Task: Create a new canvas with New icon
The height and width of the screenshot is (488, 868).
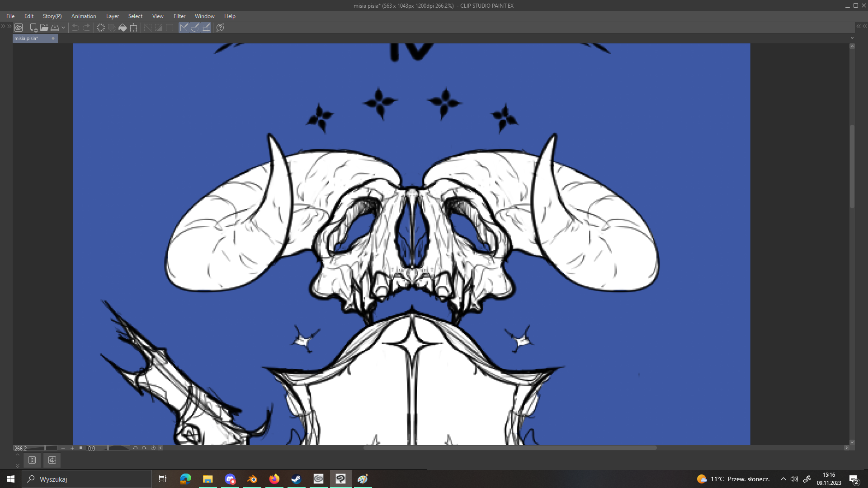Action: click(33, 28)
